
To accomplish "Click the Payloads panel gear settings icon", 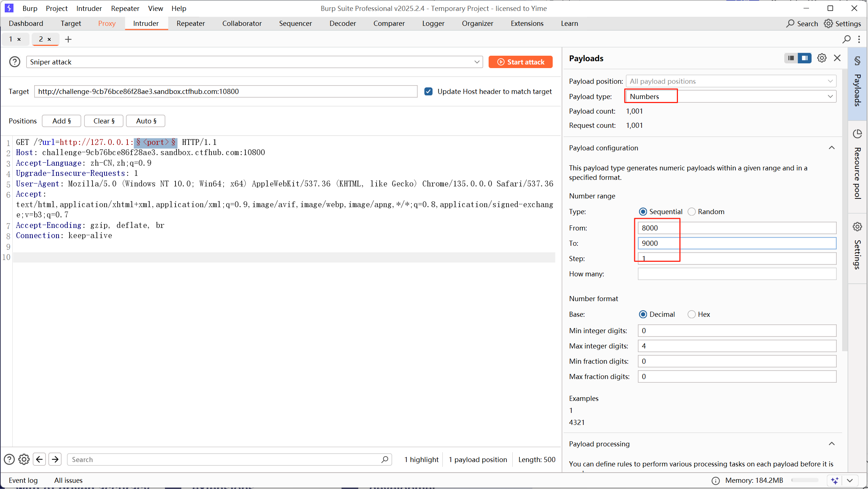I will [822, 58].
